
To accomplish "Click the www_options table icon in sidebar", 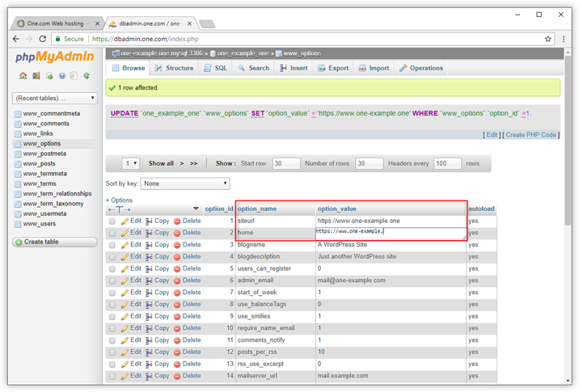I will [x=17, y=144].
